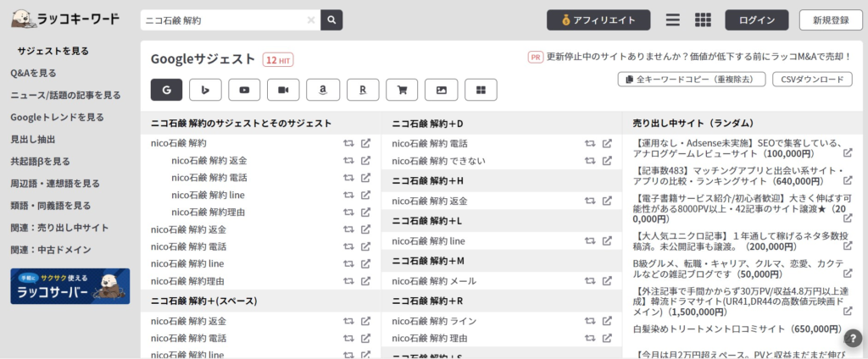Switch to Bing suggest source icon

[x=205, y=90]
